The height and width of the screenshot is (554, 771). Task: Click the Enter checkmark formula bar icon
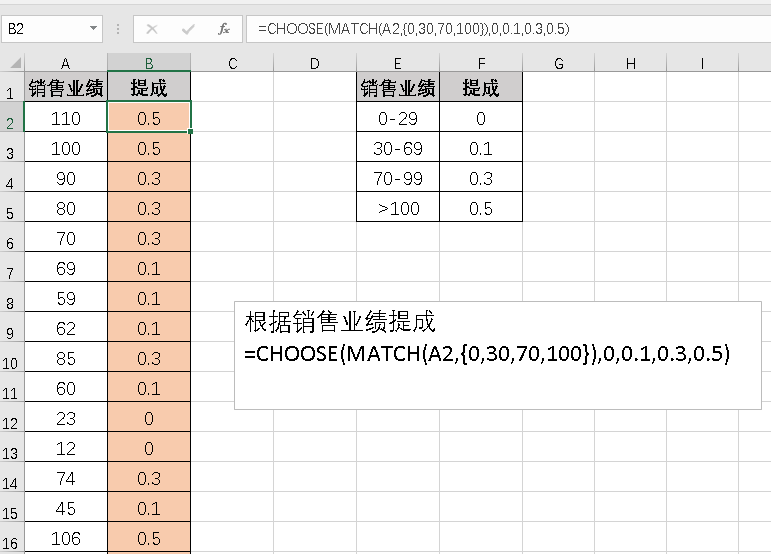tap(188, 29)
